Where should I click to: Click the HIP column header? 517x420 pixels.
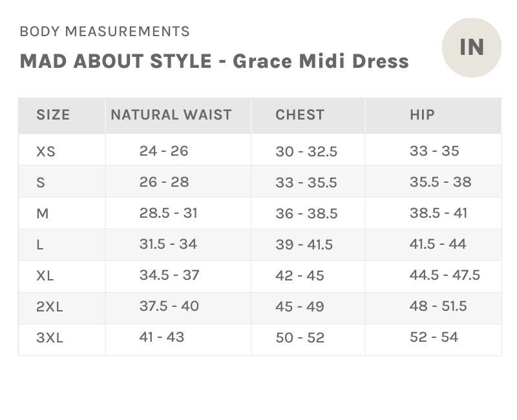pyautogui.click(x=422, y=115)
